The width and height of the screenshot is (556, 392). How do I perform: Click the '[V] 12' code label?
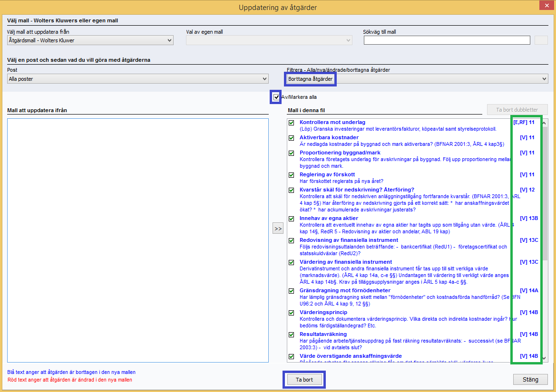[x=527, y=190]
